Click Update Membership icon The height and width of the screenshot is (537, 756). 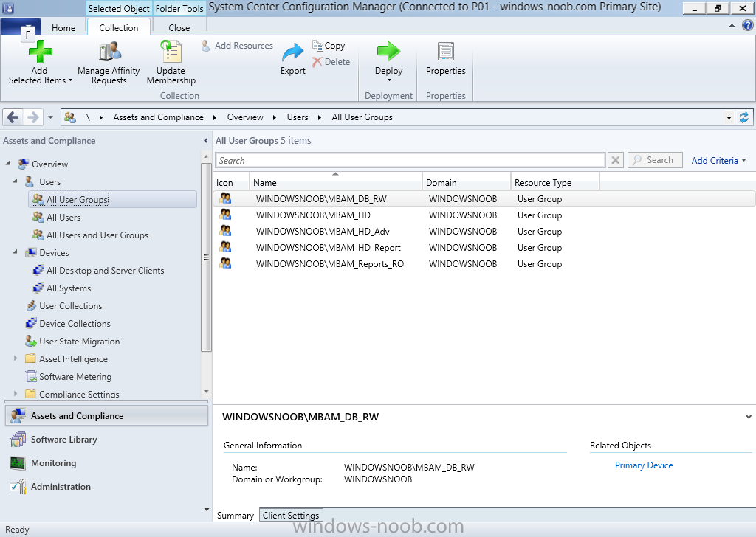[x=171, y=52]
